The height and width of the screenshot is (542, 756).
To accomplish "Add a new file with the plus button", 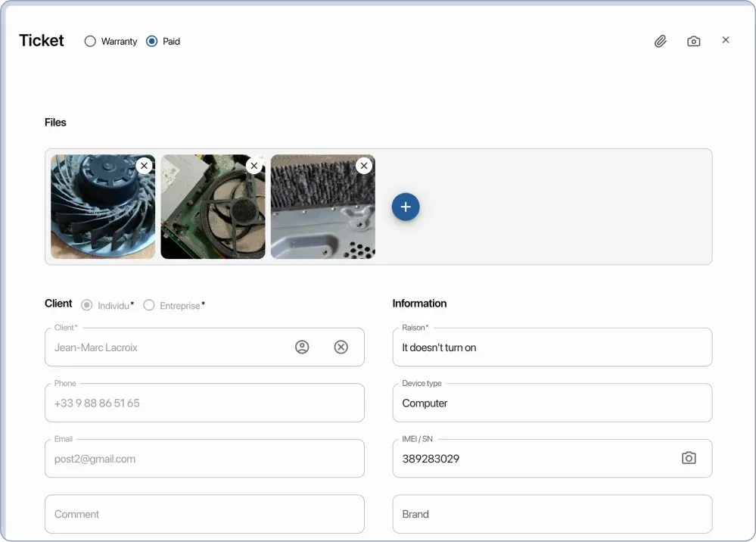I will [406, 207].
